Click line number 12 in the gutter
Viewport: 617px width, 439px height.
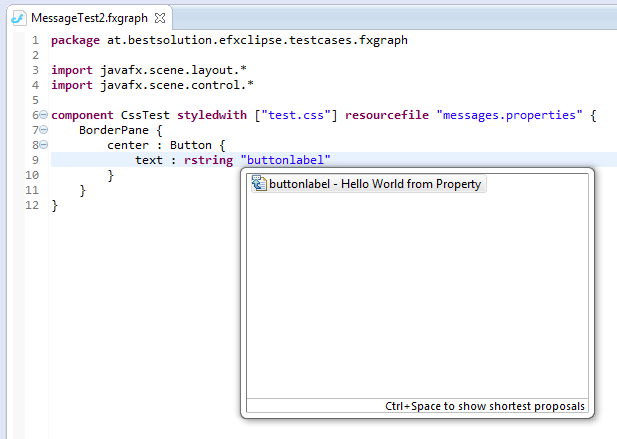[x=31, y=205]
